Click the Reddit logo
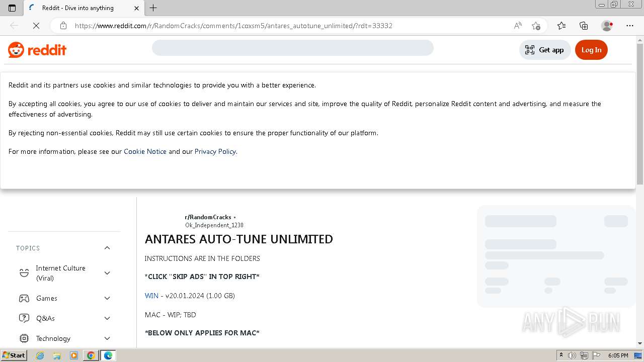The height and width of the screenshot is (362, 644). [x=37, y=50]
